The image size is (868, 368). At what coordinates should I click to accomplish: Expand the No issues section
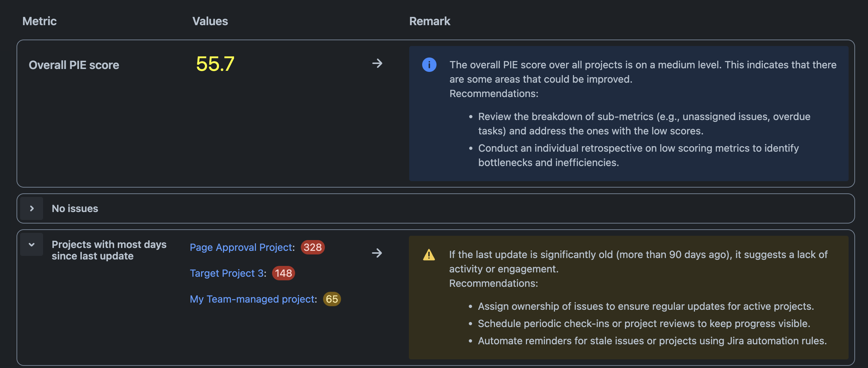[32, 208]
